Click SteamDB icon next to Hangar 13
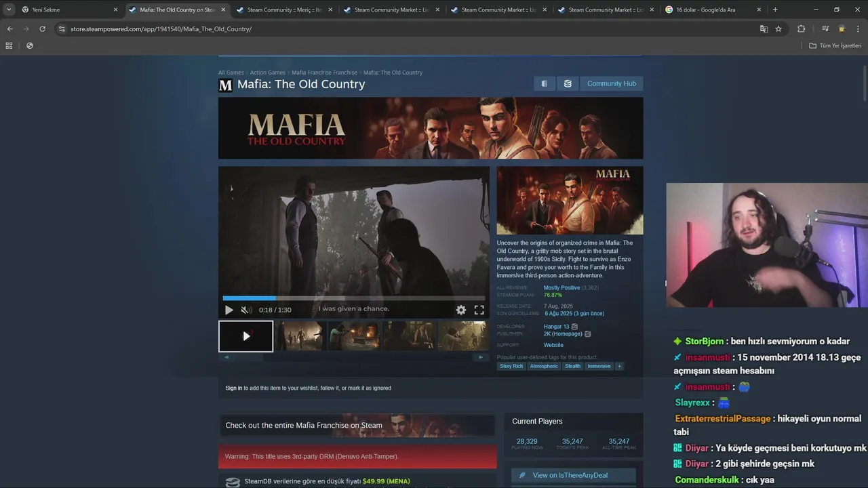 [575, 327]
